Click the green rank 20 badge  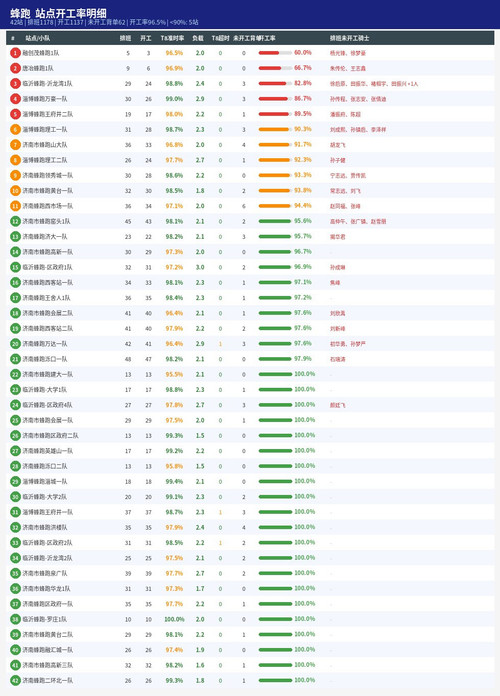click(x=16, y=344)
